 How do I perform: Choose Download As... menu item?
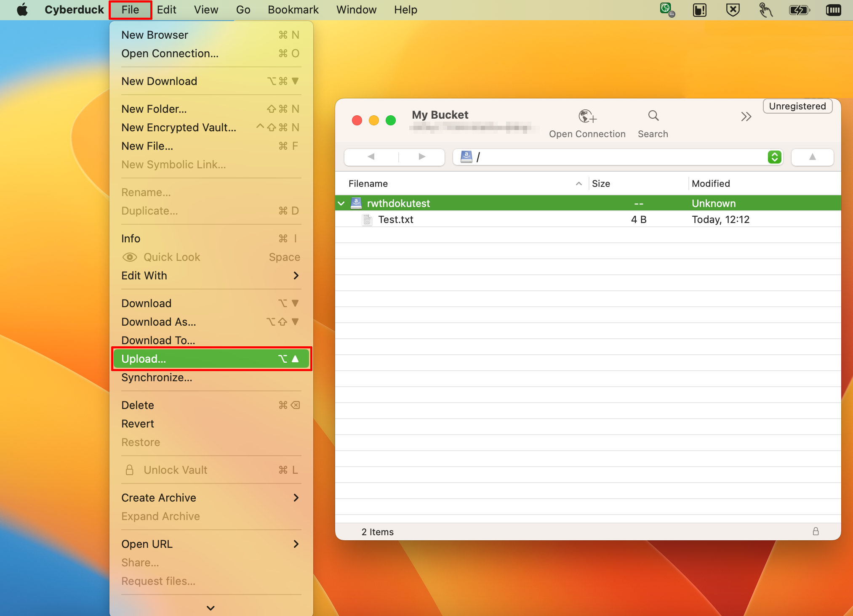[x=211, y=322]
